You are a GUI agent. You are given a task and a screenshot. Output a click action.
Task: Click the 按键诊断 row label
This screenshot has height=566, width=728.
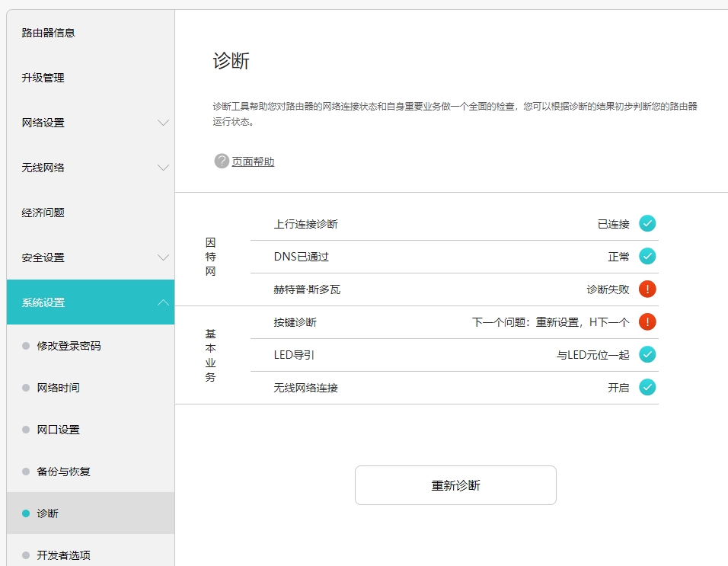(x=295, y=322)
